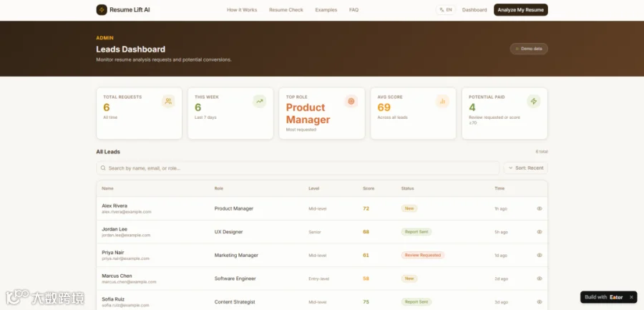Click the Potential Paid value 4
Image resolution: width=644 pixels, height=310 pixels.
coord(472,107)
